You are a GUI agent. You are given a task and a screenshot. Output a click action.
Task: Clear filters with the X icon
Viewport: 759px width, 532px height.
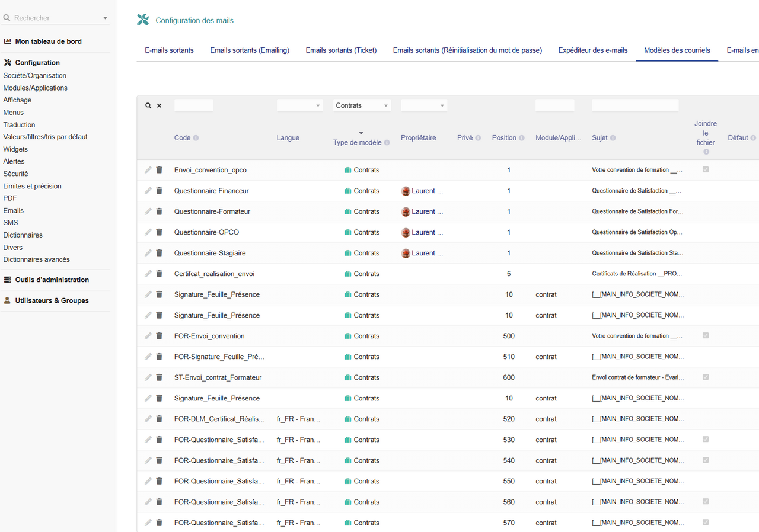tap(159, 105)
